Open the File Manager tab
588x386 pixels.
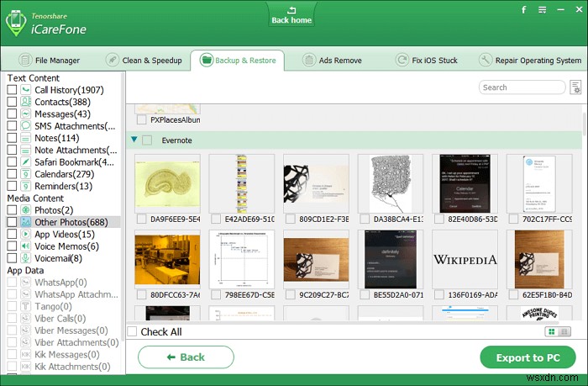click(x=49, y=60)
